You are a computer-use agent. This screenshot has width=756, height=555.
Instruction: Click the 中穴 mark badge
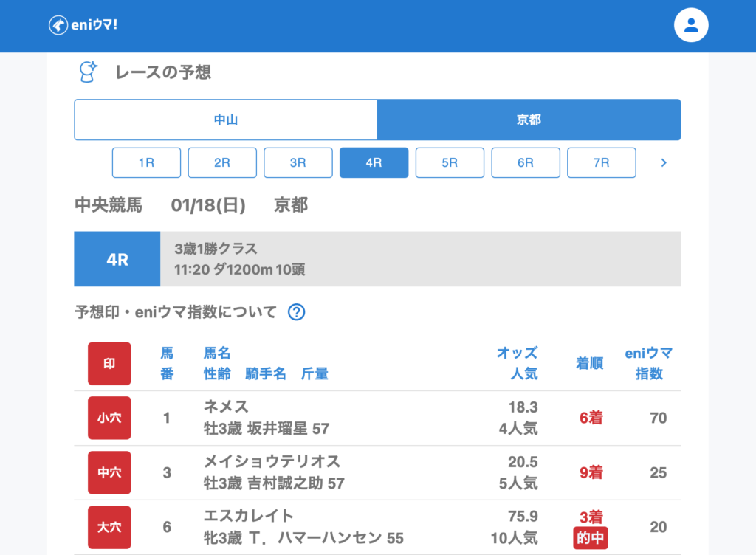109,473
